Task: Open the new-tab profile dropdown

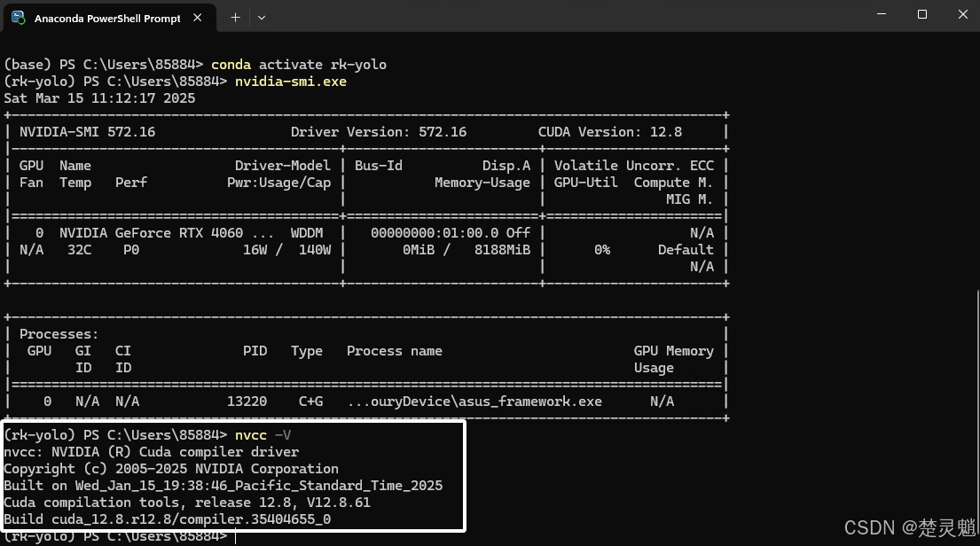Action: pyautogui.click(x=262, y=18)
